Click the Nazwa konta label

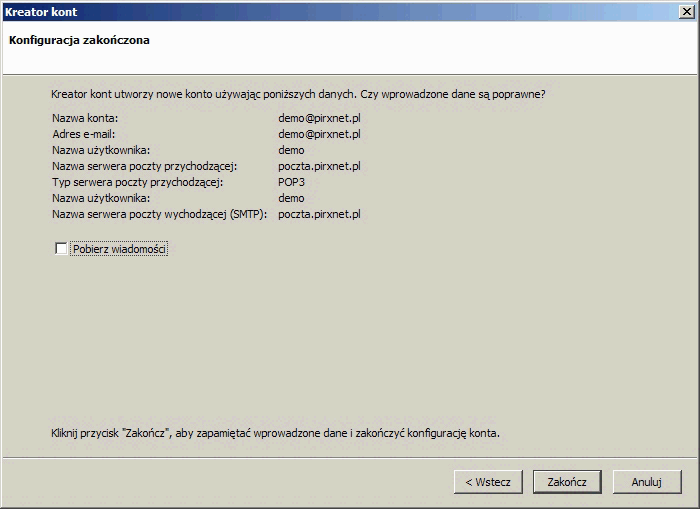coord(85,118)
